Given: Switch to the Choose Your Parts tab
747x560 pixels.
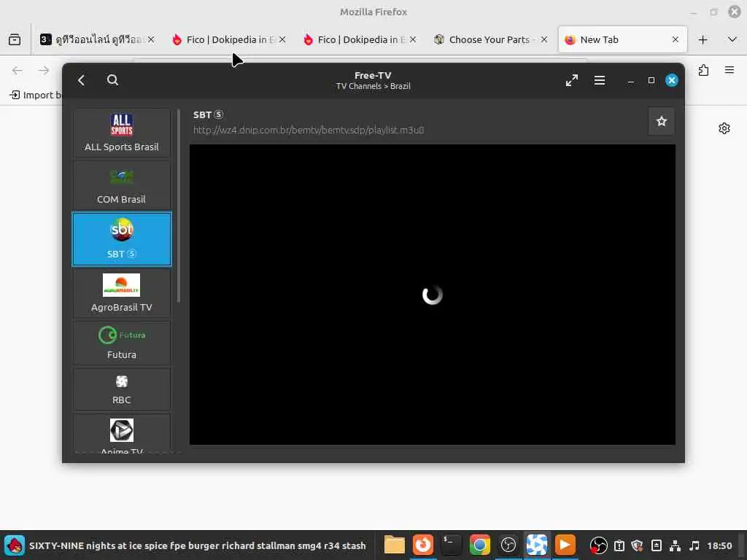Looking at the screenshot, I should [x=489, y=39].
